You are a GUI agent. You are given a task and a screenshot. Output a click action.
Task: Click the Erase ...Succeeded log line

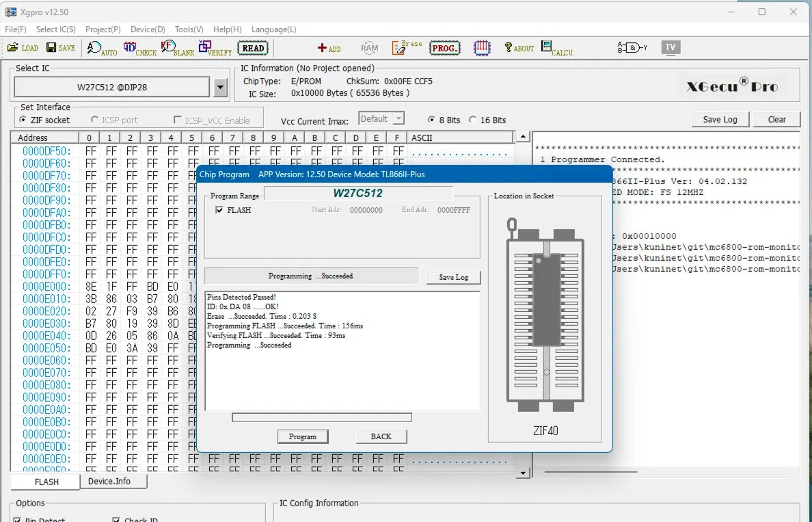pyautogui.click(x=262, y=316)
